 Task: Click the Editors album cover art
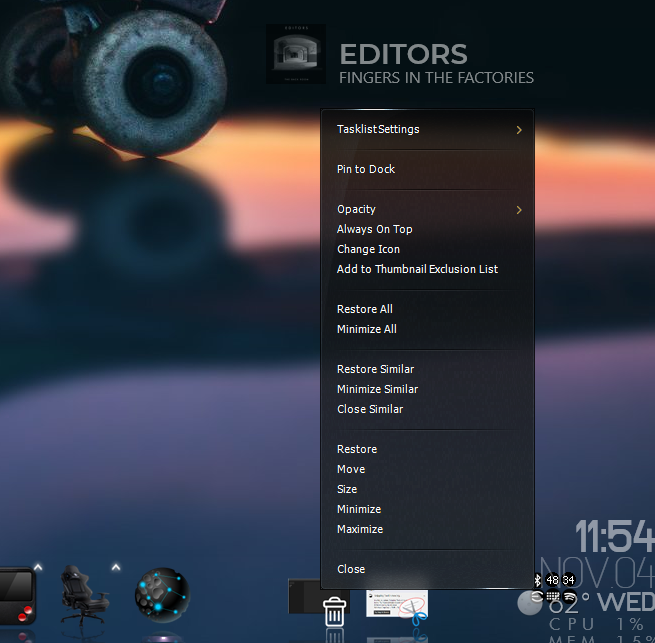(x=294, y=54)
